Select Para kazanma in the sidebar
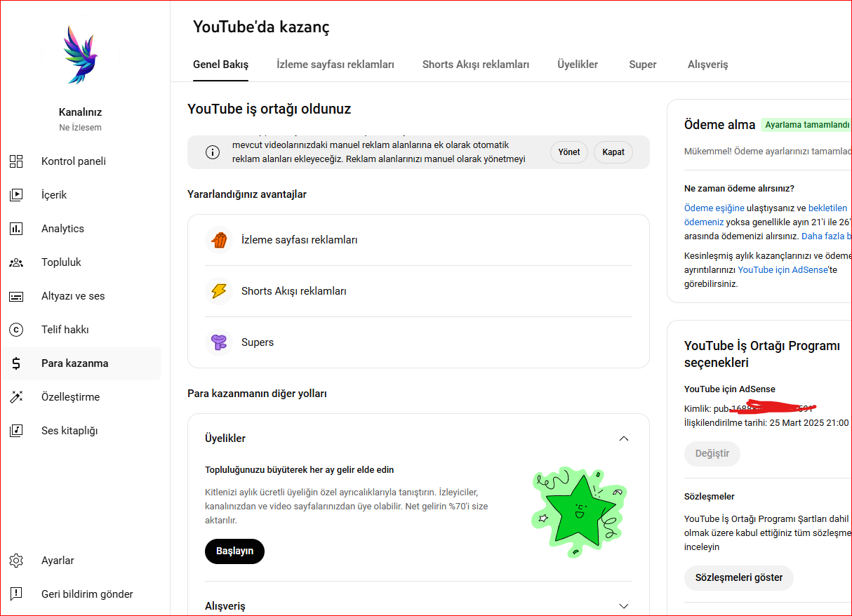Screen dimensions: 852x616 coord(81,363)
